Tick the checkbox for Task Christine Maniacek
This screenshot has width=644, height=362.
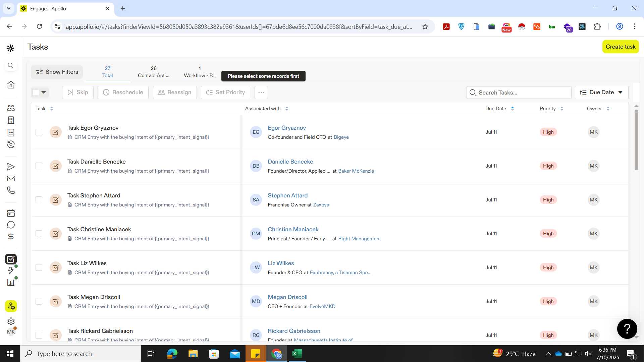pos(39,234)
